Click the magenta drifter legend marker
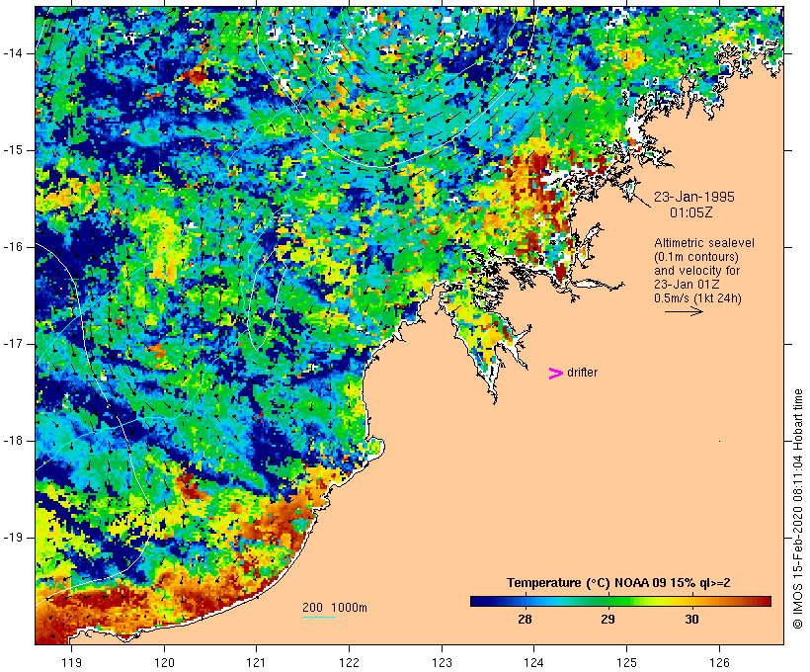 pos(555,374)
